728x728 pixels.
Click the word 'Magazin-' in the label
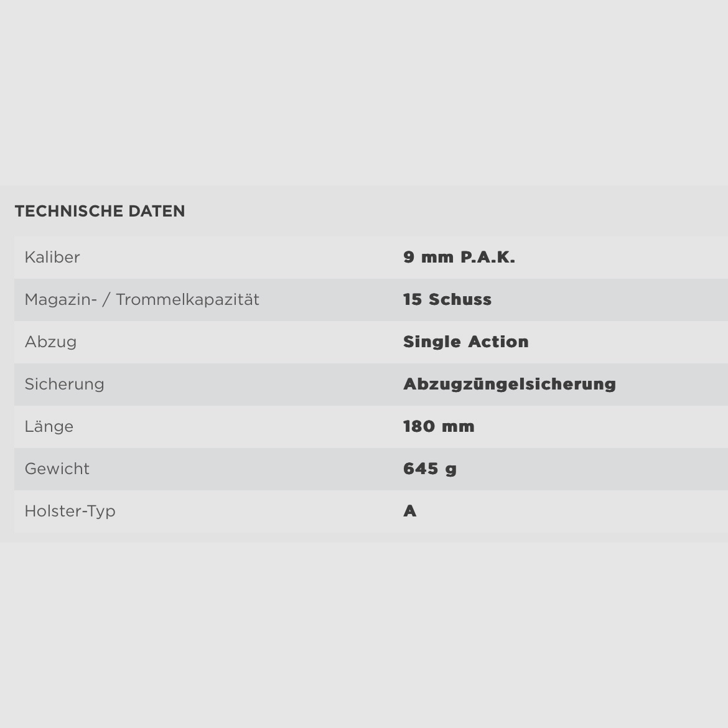pos(60,300)
